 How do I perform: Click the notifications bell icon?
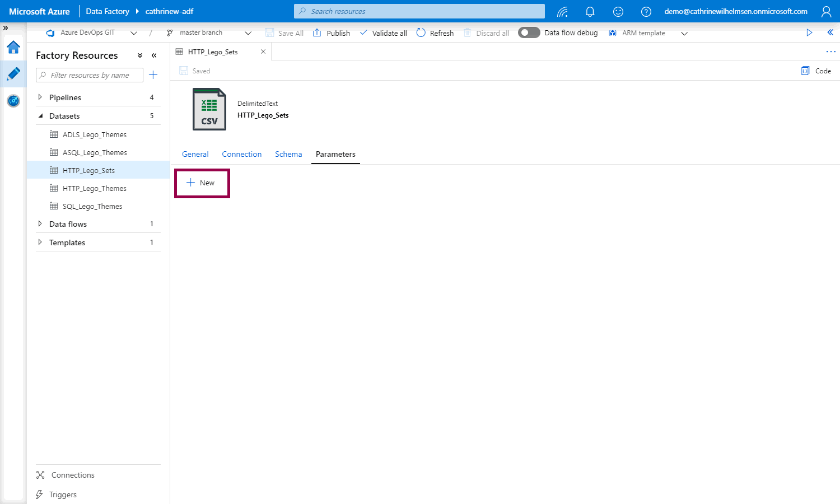(x=590, y=12)
